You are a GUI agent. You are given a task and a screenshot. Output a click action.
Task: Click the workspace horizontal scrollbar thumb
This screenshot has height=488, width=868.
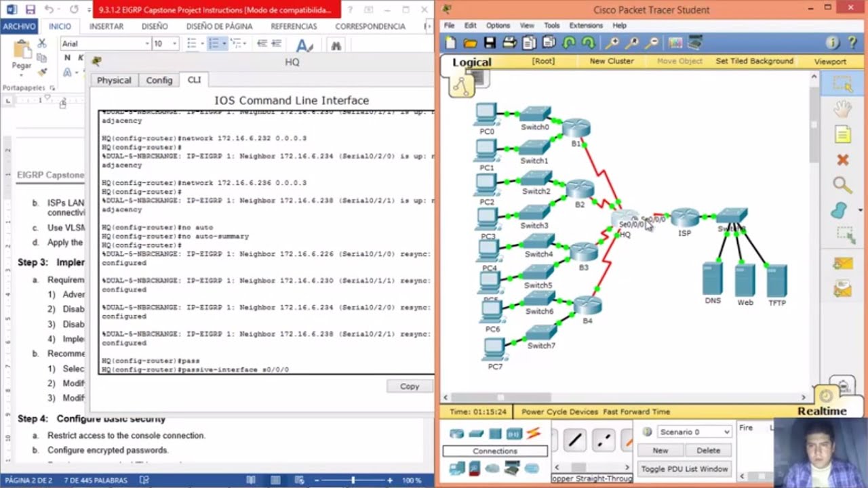pyautogui.click(x=501, y=397)
